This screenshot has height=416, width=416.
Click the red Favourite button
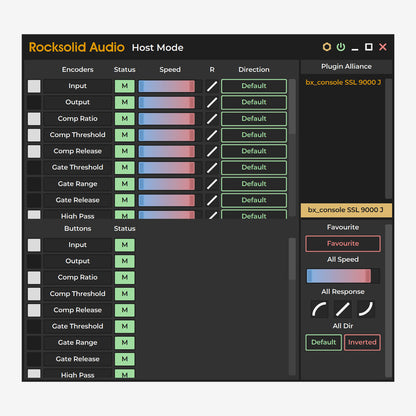pos(343,244)
